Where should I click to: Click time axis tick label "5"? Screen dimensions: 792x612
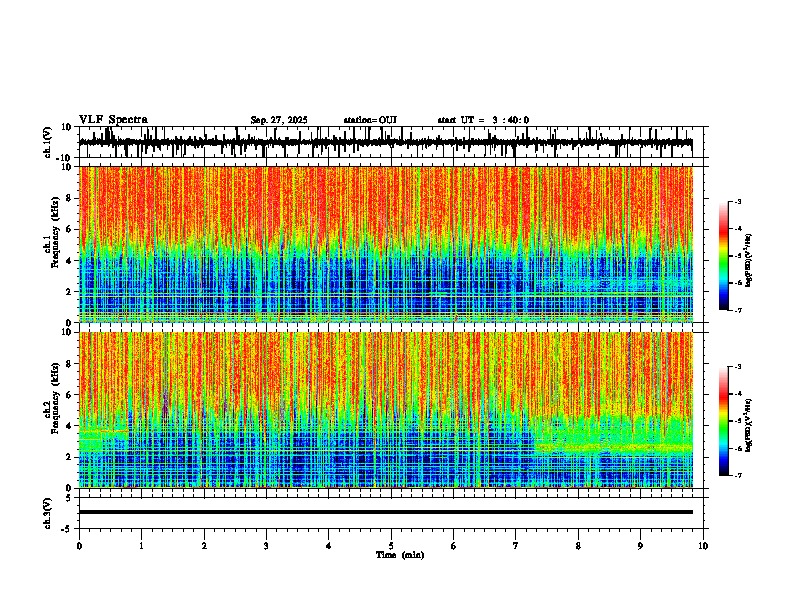coord(391,546)
